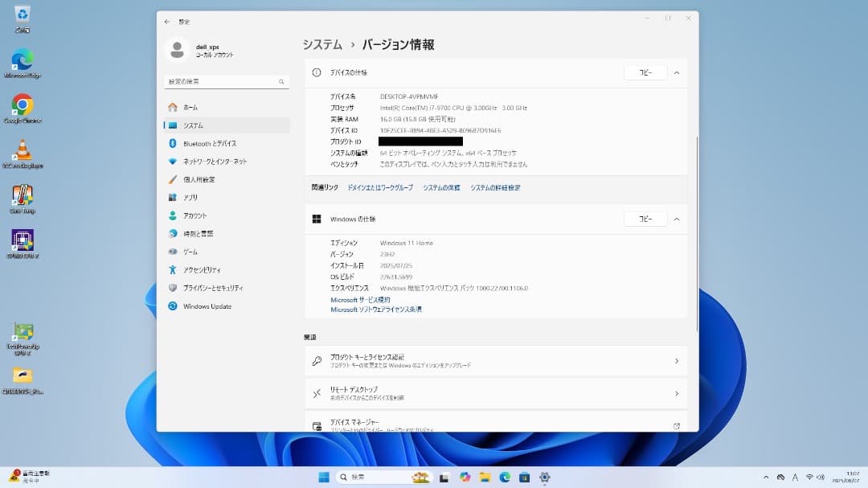
Task: Collapse the Windowsの仕様 section
Action: pos(676,218)
